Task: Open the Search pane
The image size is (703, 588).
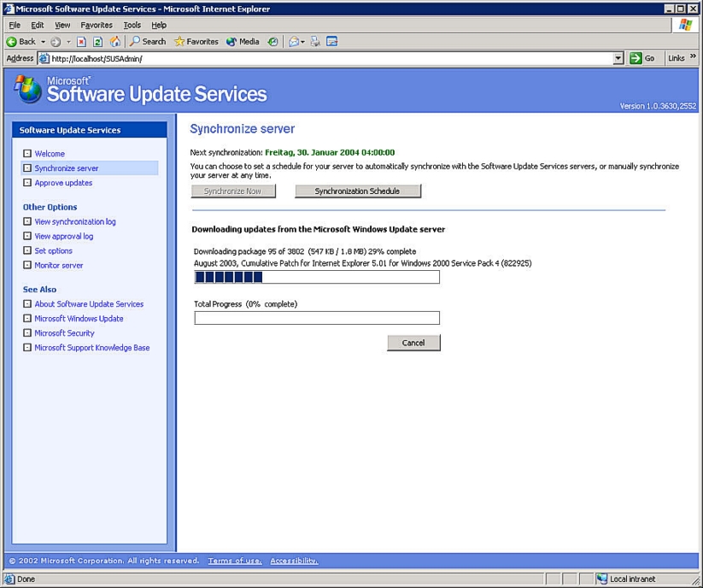Action: click(x=148, y=42)
